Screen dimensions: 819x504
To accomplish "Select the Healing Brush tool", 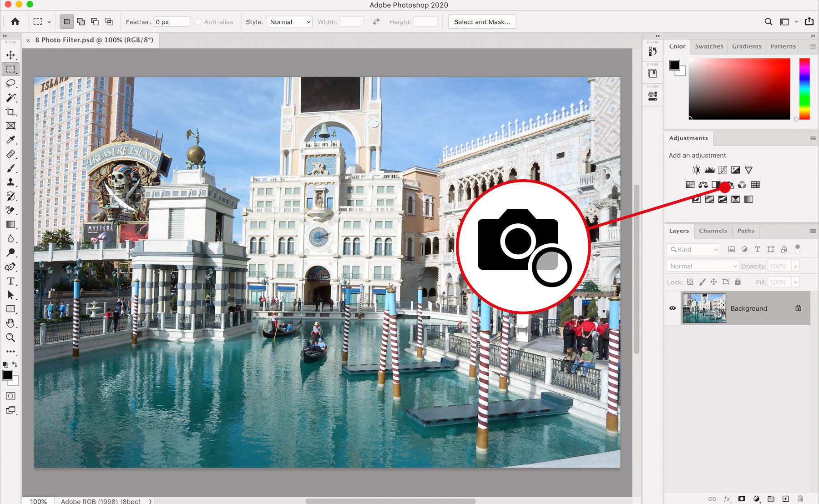I will pos(10,154).
